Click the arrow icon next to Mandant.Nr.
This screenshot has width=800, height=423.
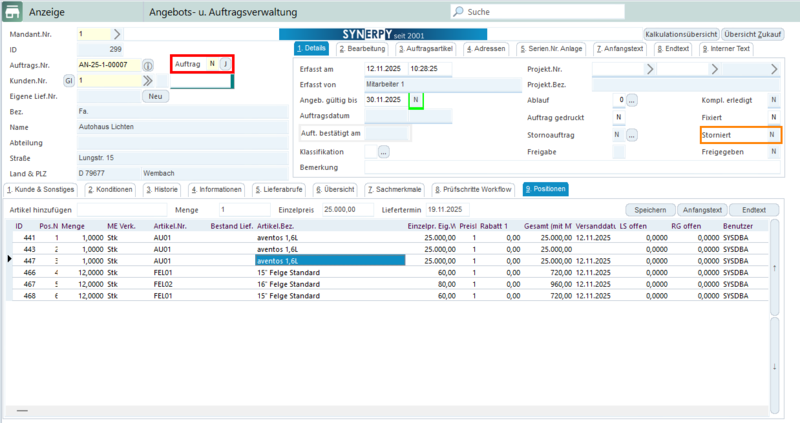tap(117, 34)
